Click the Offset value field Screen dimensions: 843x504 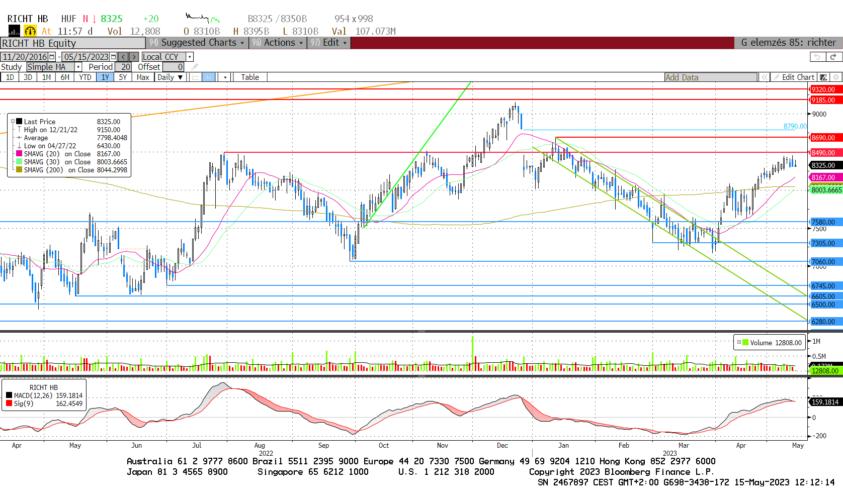(174, 67)
